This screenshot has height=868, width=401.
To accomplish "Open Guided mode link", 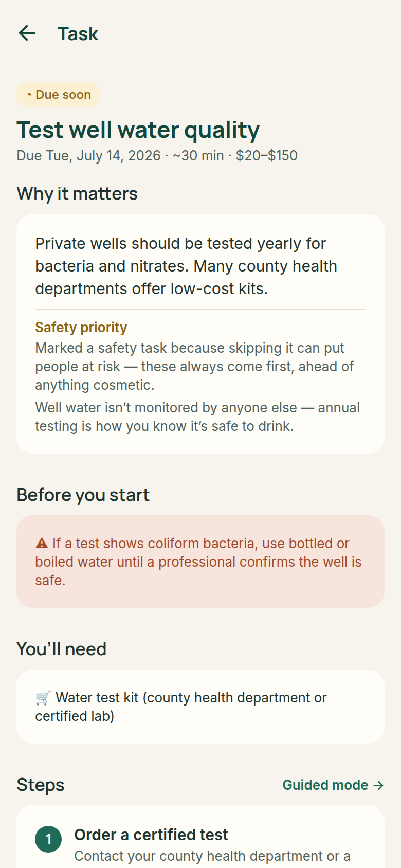I will click(x=333, y=785).
